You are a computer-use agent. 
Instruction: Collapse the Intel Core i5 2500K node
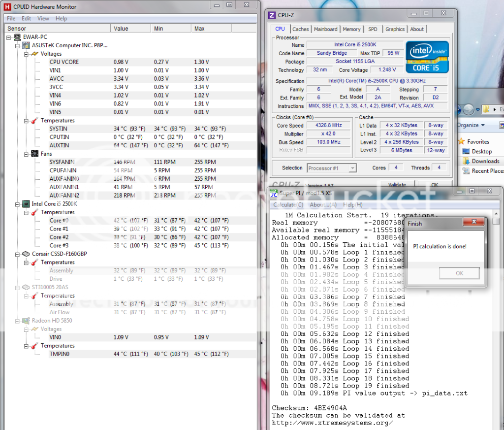pyautogui.click(x=17, y=204)
